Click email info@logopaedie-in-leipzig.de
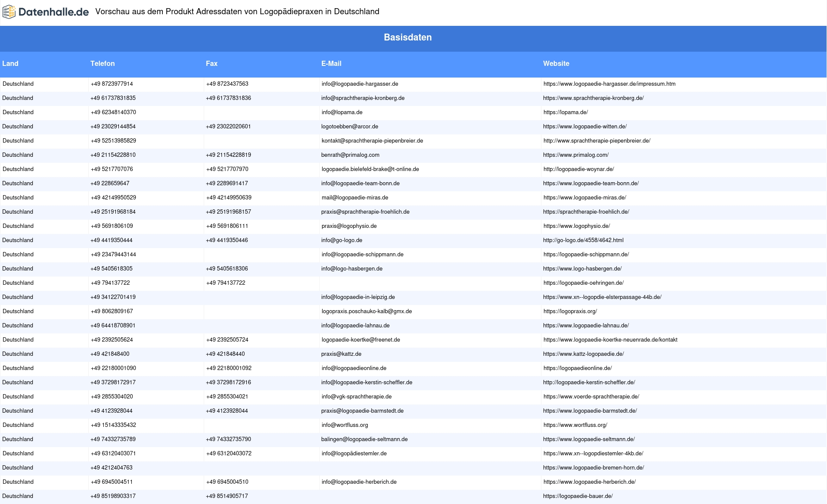The width and height of the screenshot is (827, 504). point(358,297)
